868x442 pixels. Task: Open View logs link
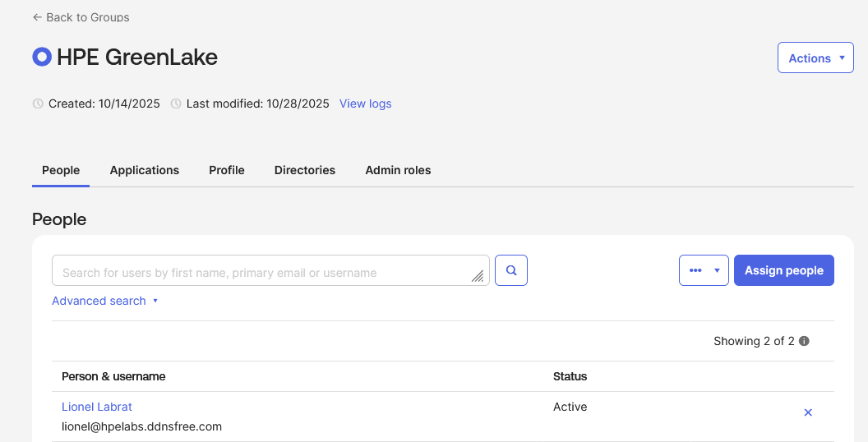pos(365,104)
